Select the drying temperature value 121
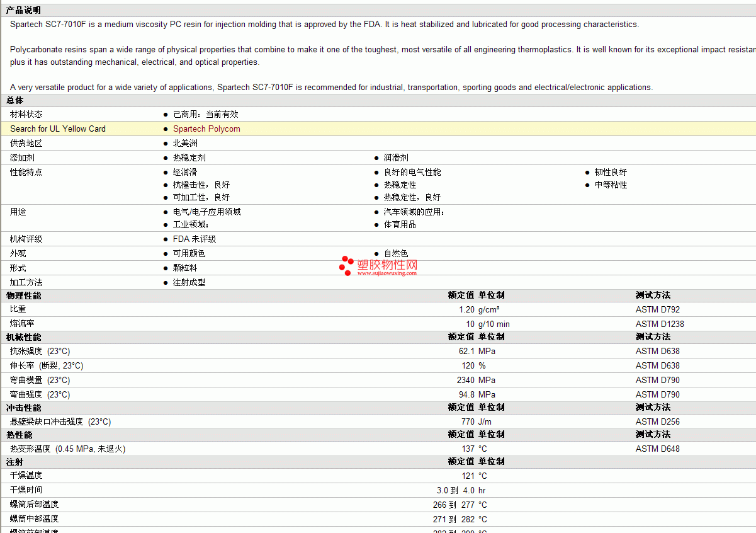 pyautogui.click(x=468, y=476)
